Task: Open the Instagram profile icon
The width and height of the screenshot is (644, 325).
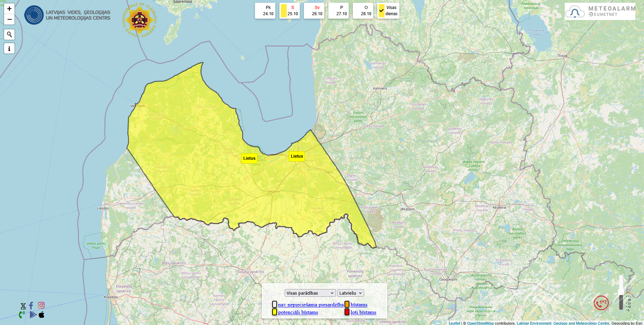Action: tap(41, 305)
